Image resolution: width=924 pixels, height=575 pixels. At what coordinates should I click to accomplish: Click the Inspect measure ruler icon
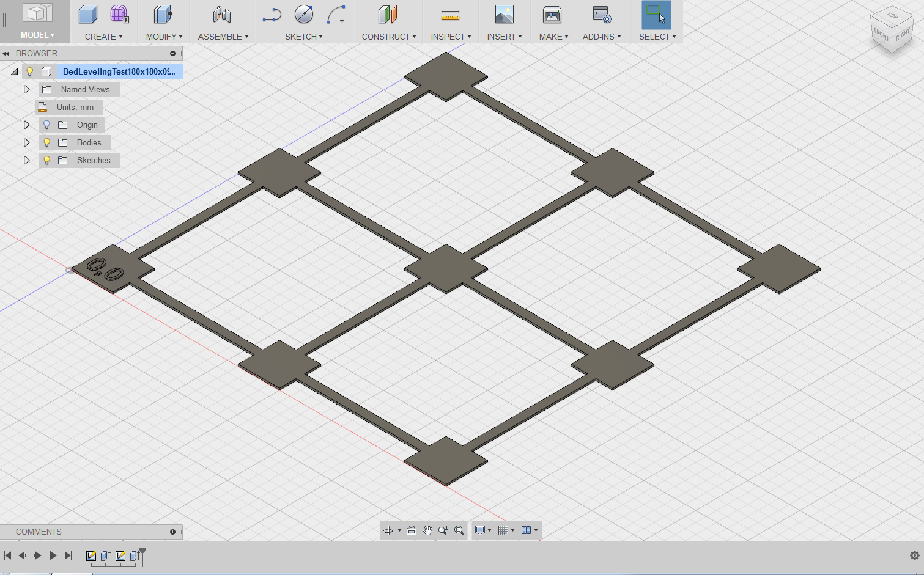[x=450, y=15]
